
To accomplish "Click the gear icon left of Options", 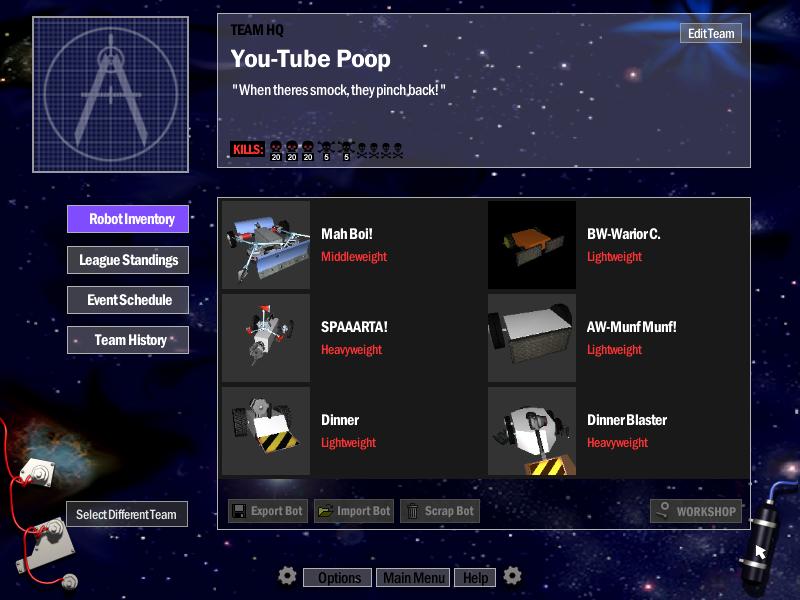I will click(x=287, y=576).
